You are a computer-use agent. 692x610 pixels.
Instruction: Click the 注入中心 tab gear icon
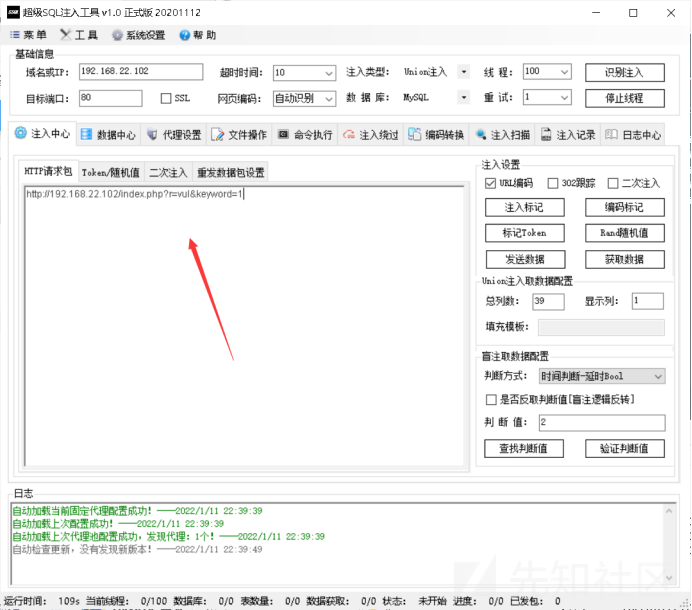point(21,133)
